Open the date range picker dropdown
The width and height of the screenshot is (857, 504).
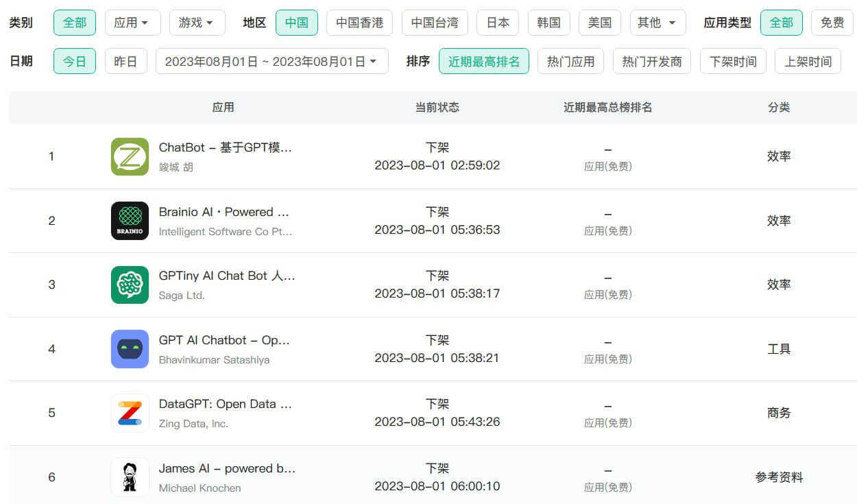point(271,62)
